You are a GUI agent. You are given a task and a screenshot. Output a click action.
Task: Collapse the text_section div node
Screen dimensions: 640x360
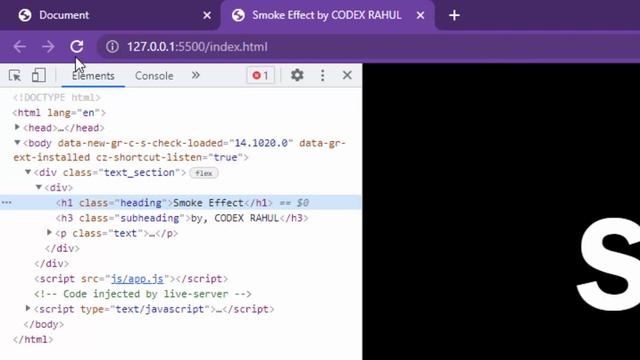[28, 172]
